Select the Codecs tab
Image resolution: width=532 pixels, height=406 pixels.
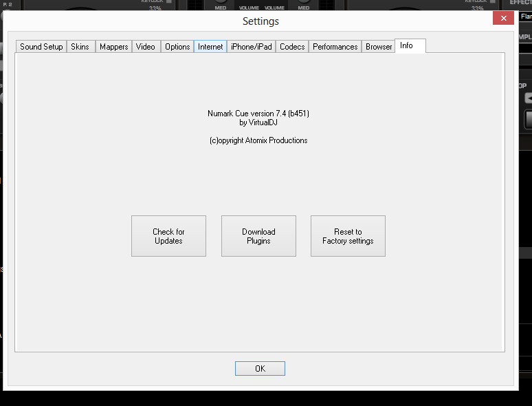pos(292,47)
